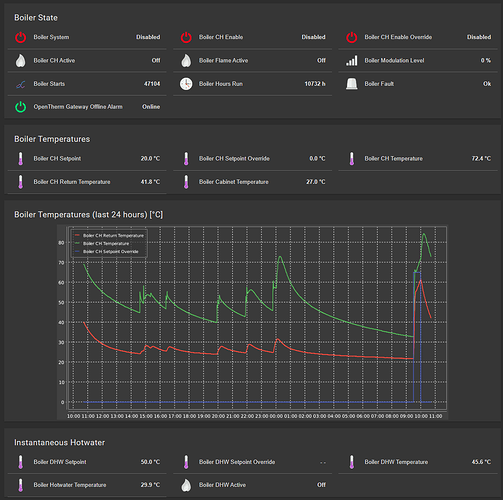Click the red legend color marker
The width and height of the screenshot is (503, 500).
(77, 235)
